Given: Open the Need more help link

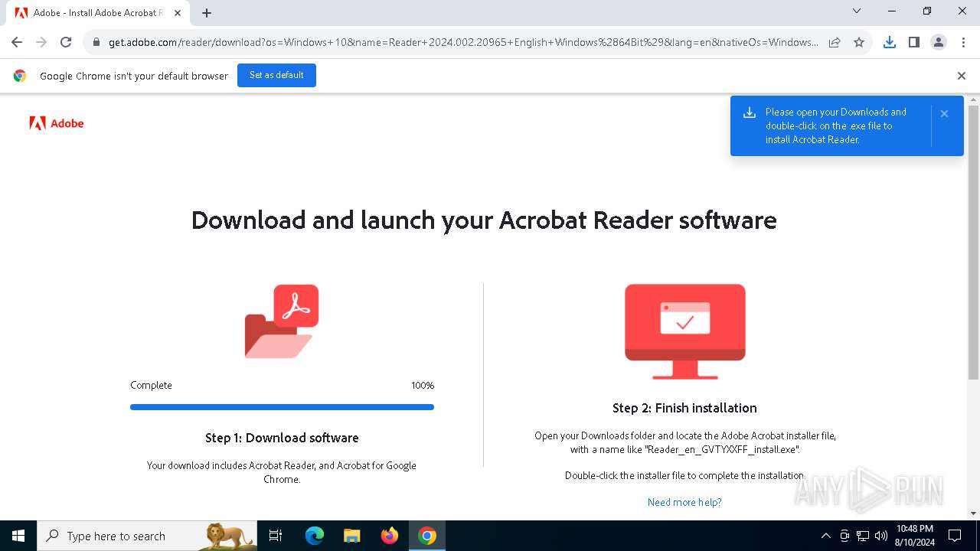Looking at the screenshot, I should [x=684, y=502].
